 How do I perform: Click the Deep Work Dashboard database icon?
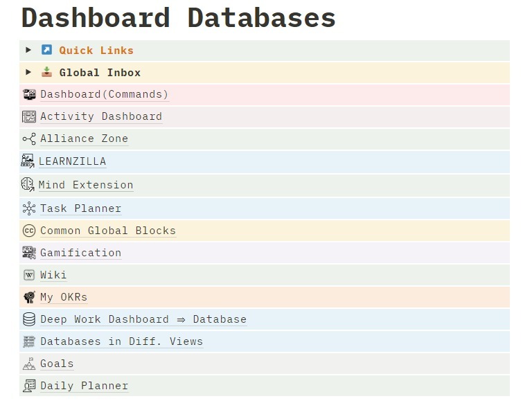[x=29, y=319]
